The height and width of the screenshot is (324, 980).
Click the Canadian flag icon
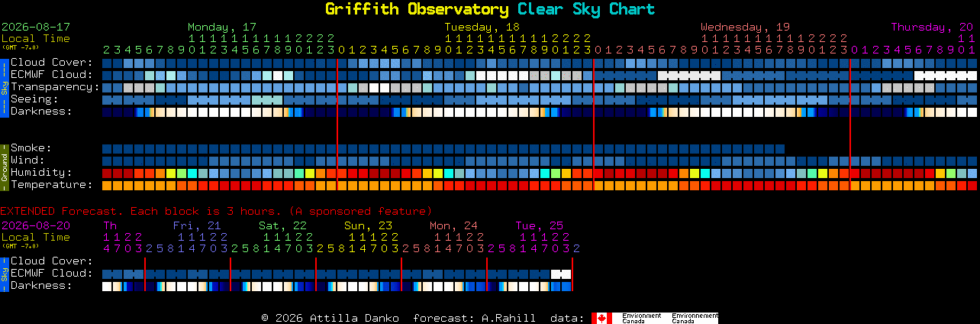coord(602,318)
